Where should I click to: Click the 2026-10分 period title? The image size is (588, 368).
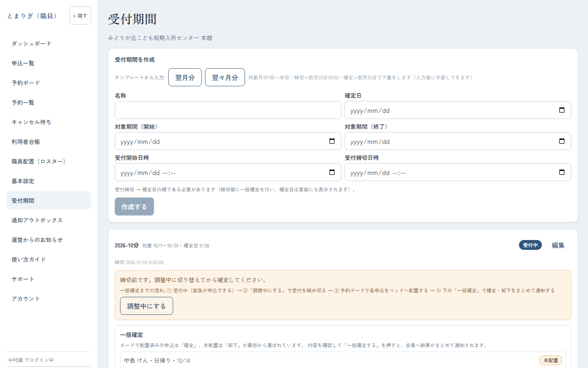click(x=127, y=245)
